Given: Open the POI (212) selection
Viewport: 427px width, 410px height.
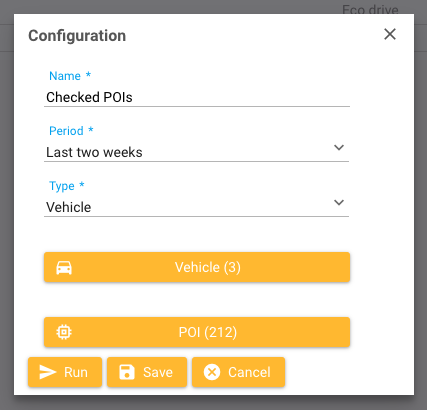Looking at the screenshot, I should 197,332.
